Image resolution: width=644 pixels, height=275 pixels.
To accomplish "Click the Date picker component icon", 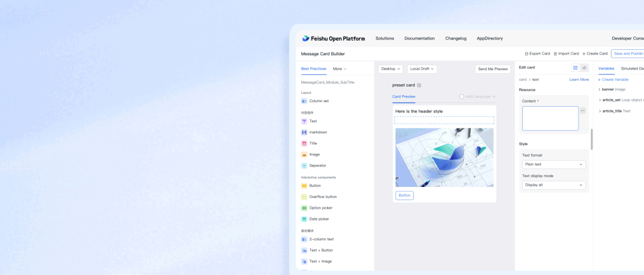I will (304, 219).
